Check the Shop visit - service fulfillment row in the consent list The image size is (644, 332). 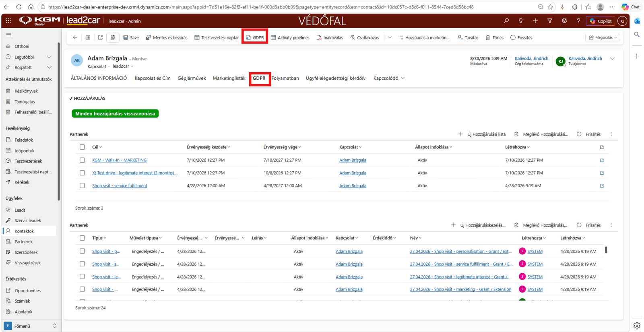click(82, 186)
